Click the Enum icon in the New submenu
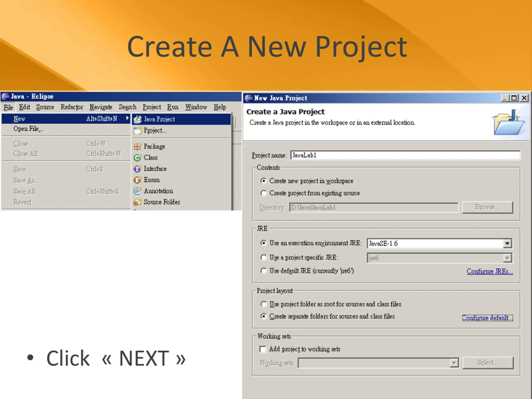The width and height of the screenshot is (532, 399). click(138, 180)
